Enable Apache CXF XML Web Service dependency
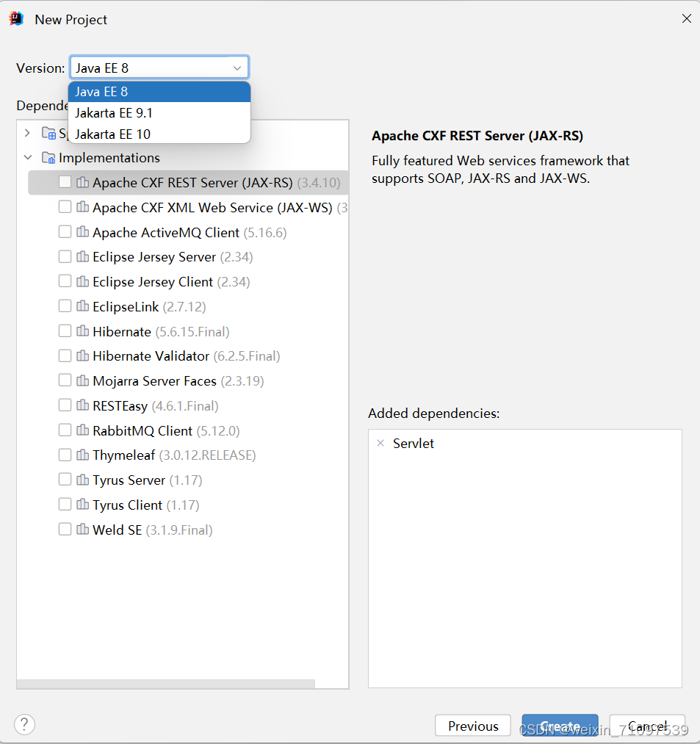The image size is (700, 744). 65,207
